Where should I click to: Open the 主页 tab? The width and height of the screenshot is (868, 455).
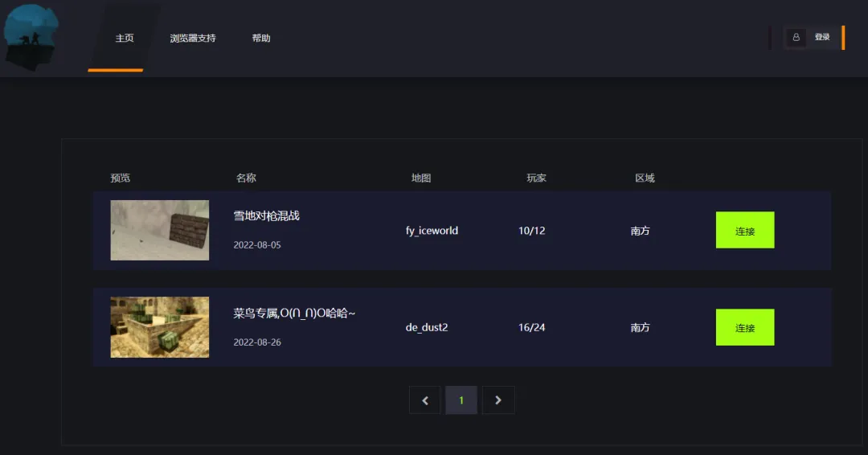coord(124,38)
